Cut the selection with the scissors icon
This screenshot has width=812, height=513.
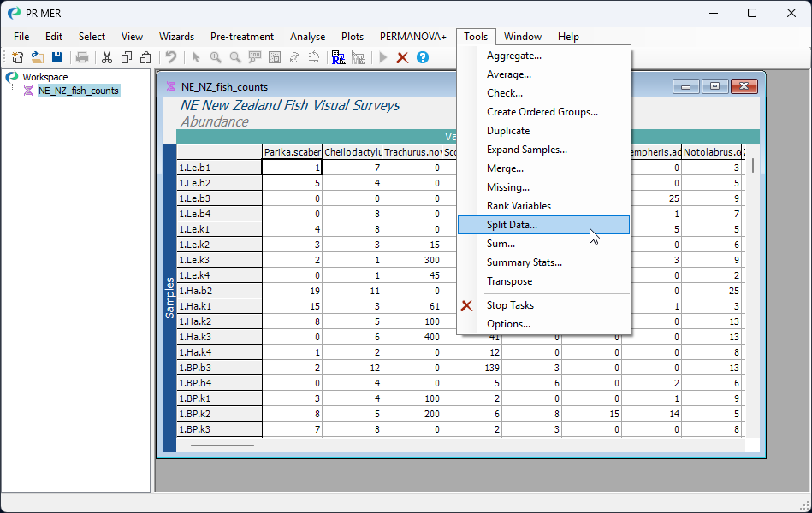[x=106, y=57]
